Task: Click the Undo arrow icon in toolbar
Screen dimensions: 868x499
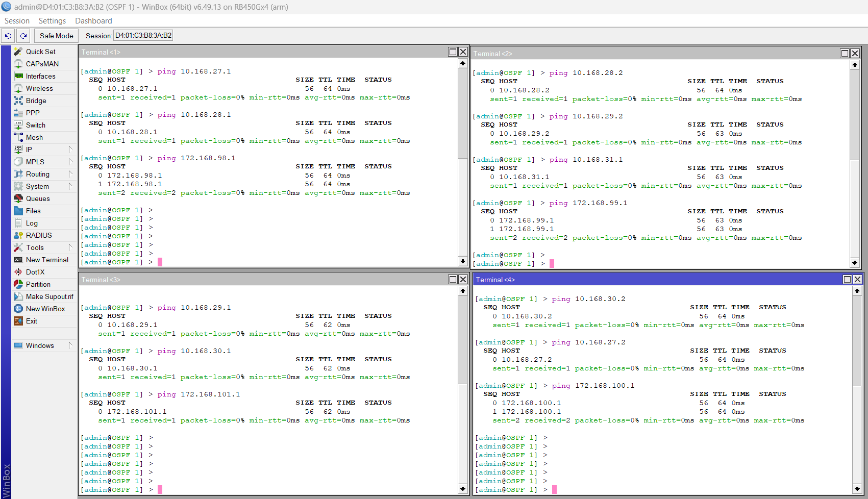Action: point(8,36)
